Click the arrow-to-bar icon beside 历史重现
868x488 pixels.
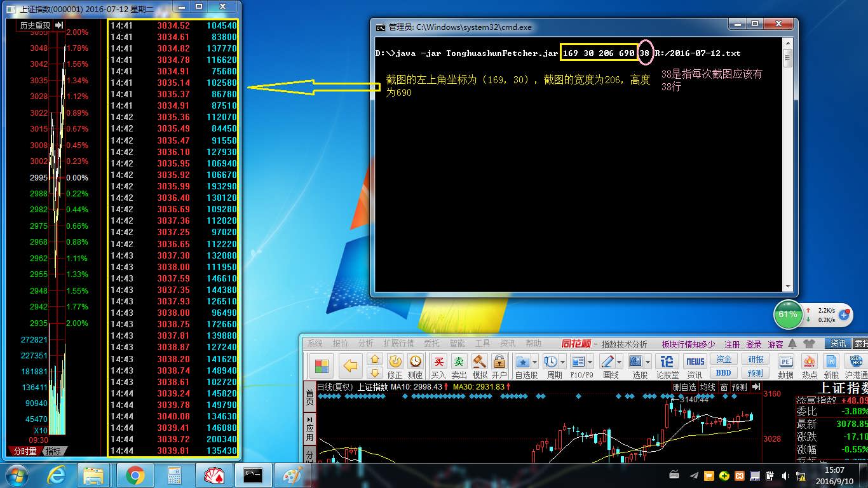[x=59, y=25]
